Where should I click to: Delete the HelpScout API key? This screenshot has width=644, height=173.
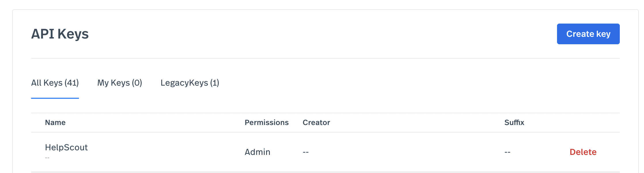583,152
